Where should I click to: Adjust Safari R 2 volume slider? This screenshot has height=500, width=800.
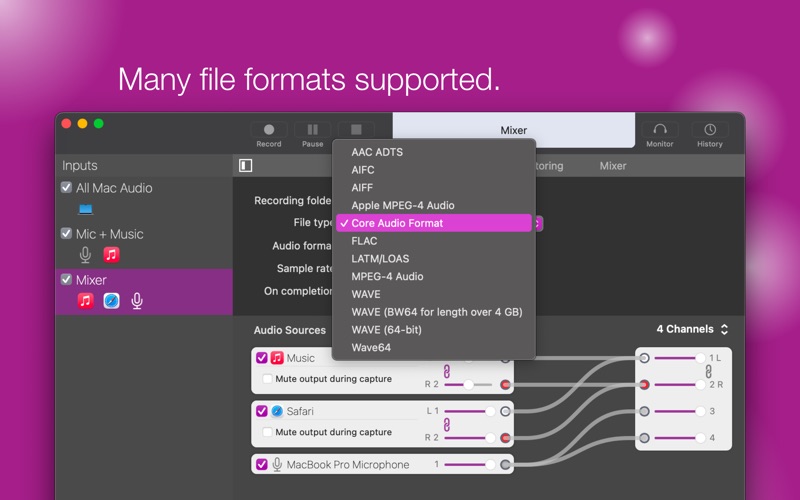pyautogui.click(x=469, y=438)
